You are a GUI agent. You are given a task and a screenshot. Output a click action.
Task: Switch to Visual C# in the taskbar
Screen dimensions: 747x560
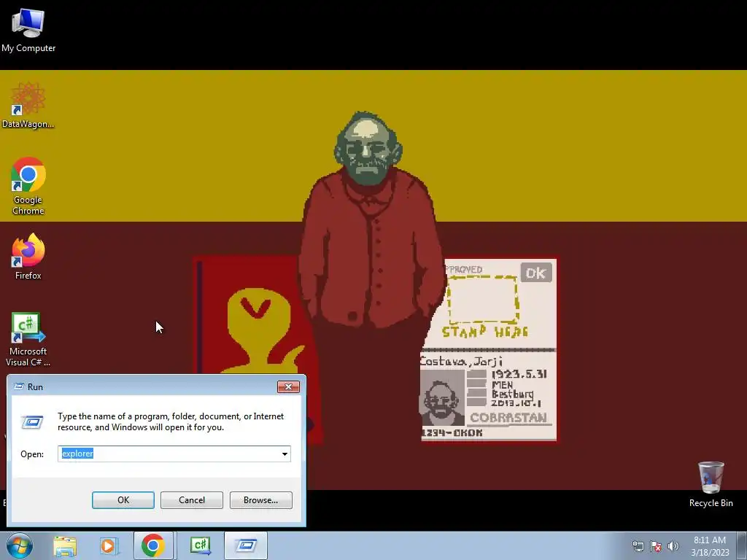click(x=200, y=545)
